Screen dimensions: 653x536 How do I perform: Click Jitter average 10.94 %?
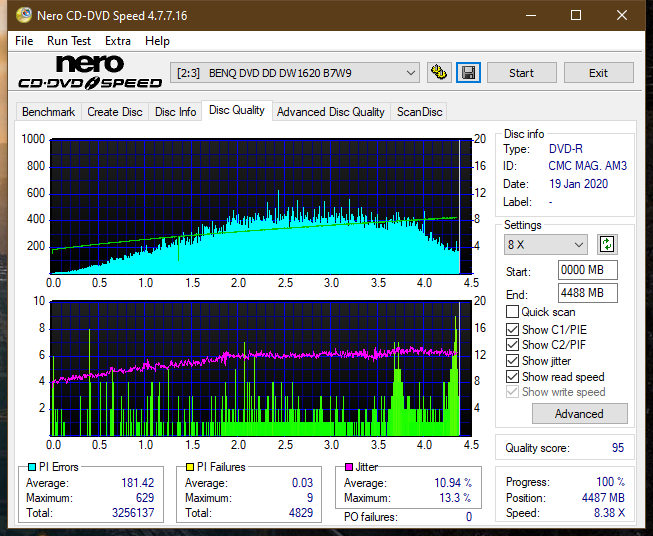click(453, 483)
